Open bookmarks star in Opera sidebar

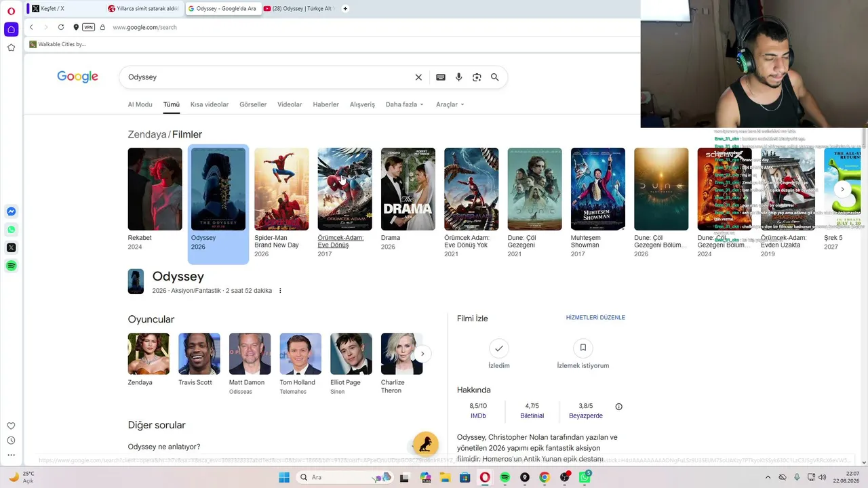[11, 47]
